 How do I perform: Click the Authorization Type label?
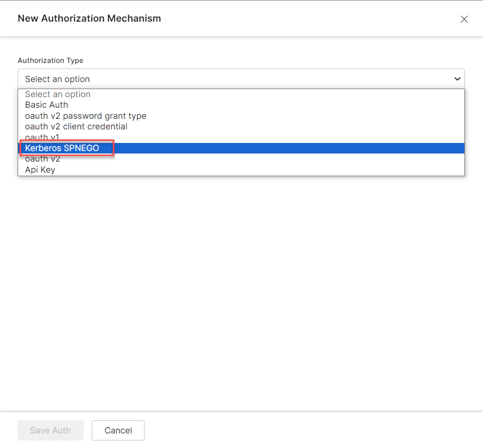(50, 60)
